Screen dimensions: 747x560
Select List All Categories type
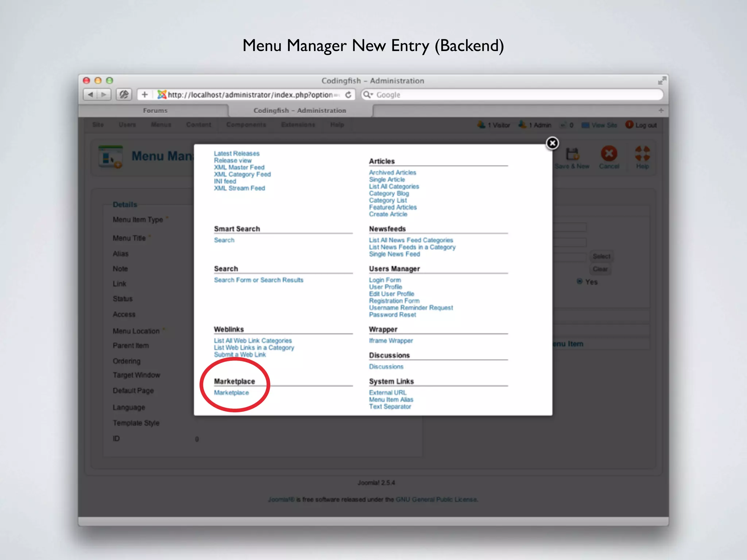pyautogui.click(x=394, y=186)
